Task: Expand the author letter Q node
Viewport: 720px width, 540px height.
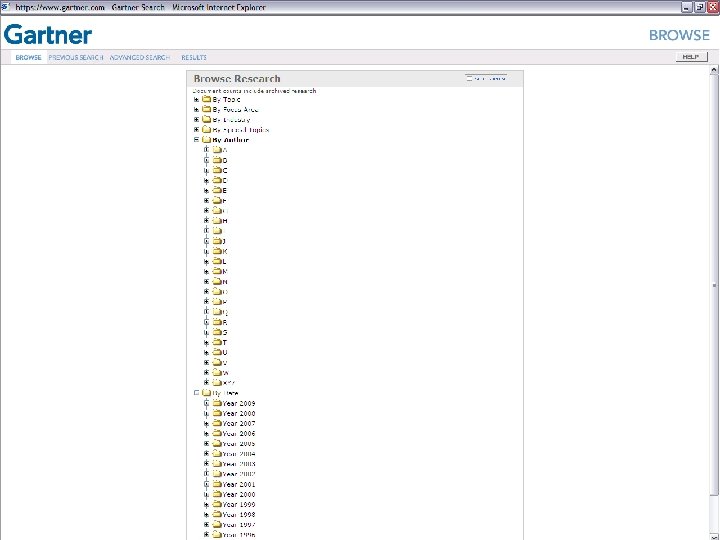Action: pyautogui.click(x=207, y=312)
